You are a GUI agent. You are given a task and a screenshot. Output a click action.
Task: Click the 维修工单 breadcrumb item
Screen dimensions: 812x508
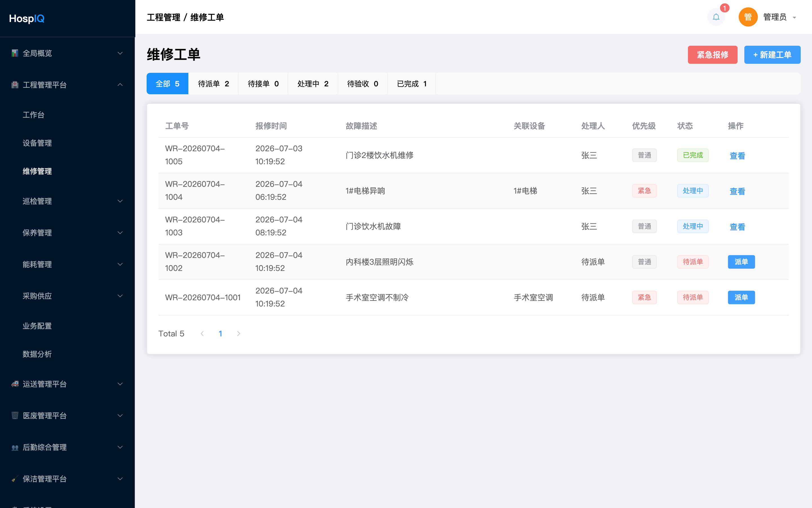coord(207,17)
